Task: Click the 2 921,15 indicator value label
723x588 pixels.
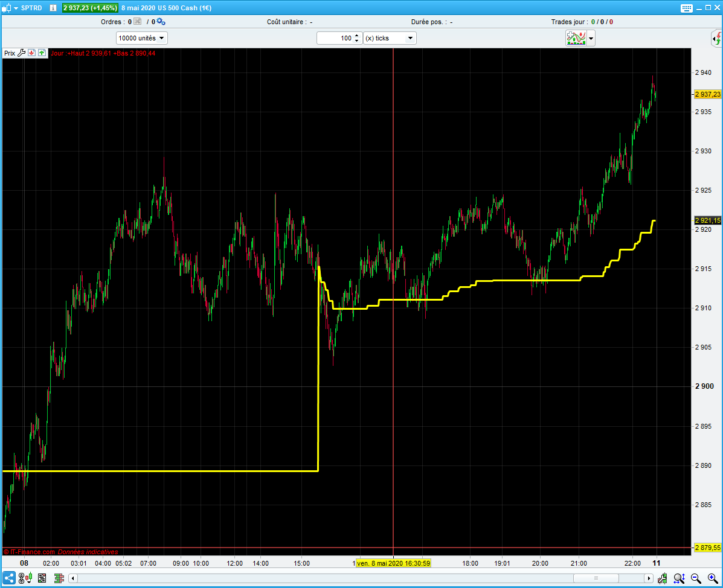Action: coord(708,221)
